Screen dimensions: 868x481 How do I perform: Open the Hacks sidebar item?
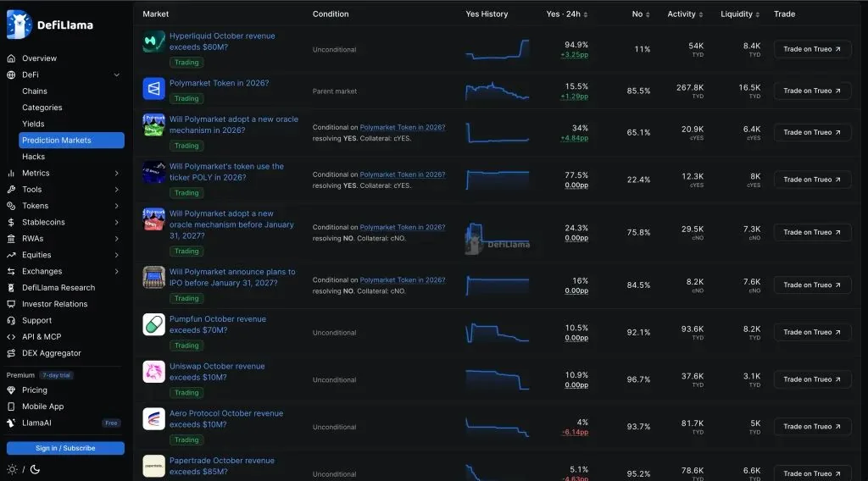coord(33,157)
